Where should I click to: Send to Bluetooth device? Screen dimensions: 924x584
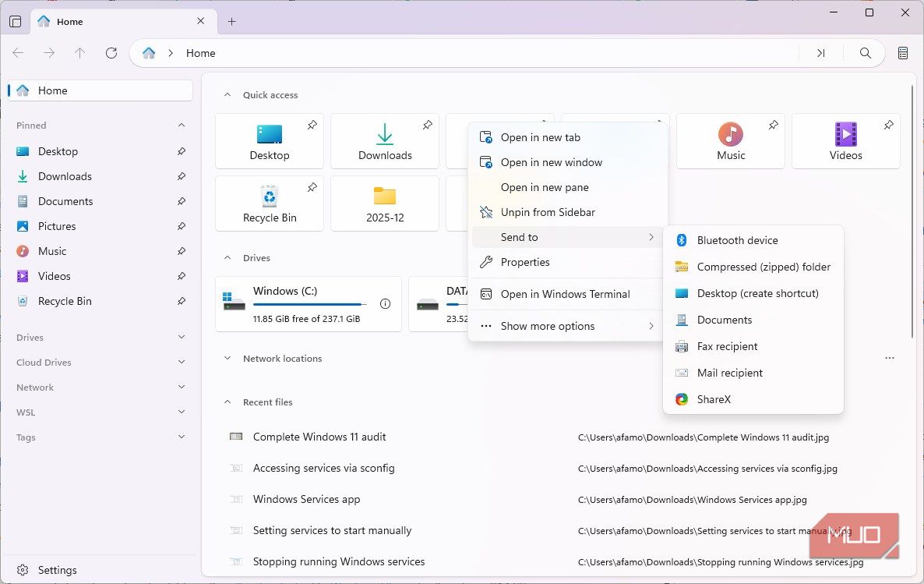[753, 240]
